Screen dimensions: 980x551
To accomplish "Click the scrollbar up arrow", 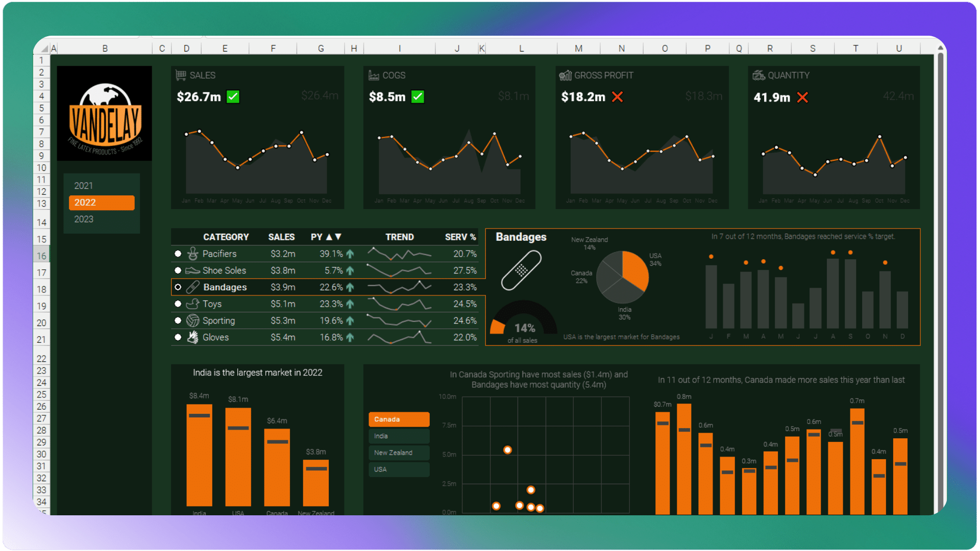I will tap(940, 48).
